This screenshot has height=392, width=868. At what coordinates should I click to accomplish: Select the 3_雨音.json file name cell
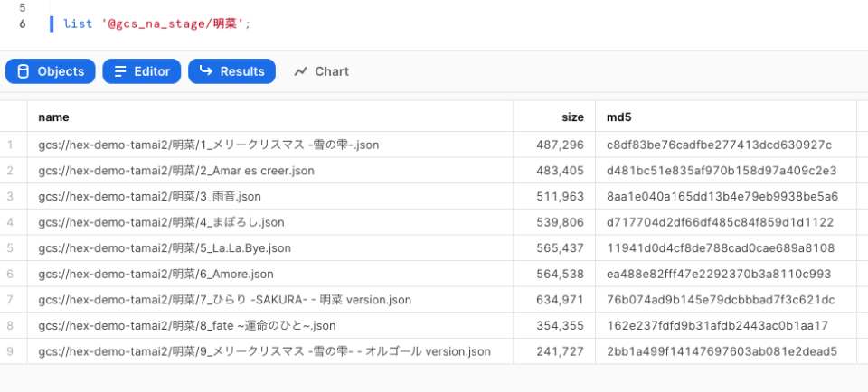coord(270,196)
